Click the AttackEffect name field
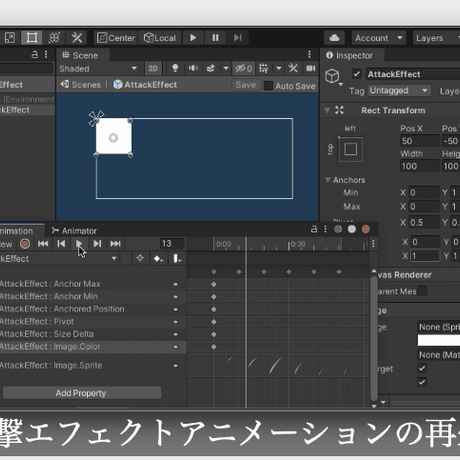This screenshot has height=460, width=460. point(413,74)
